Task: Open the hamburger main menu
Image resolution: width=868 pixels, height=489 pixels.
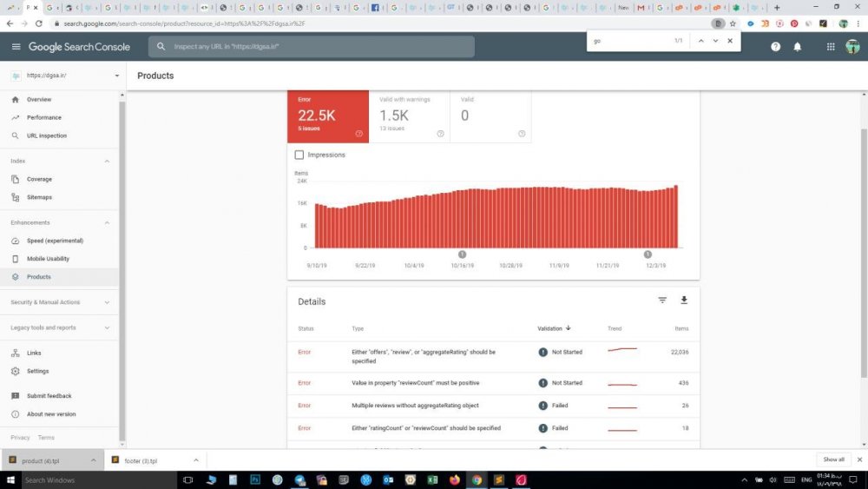Action: 16,47
